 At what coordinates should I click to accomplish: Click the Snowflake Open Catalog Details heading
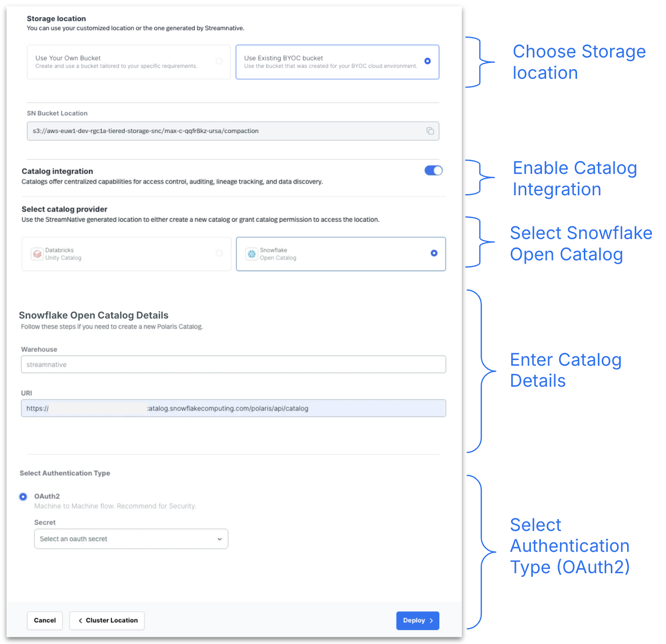tap(94, 316)
